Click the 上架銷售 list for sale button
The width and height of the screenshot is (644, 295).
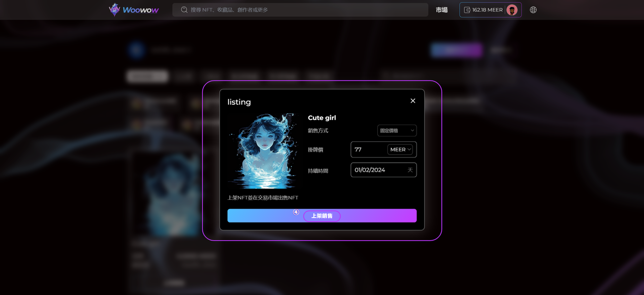[x=322, y=215]
